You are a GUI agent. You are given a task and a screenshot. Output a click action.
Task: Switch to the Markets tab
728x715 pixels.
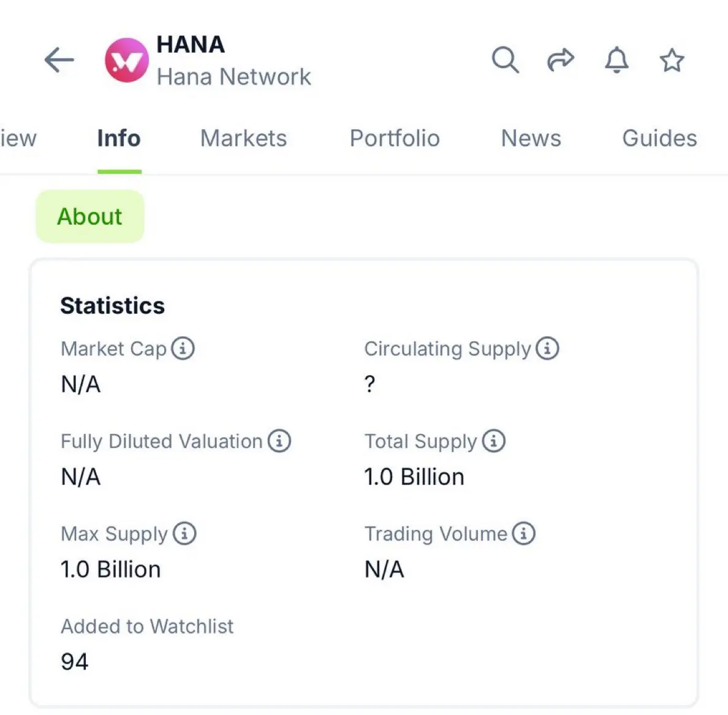[x=244, y=138]
